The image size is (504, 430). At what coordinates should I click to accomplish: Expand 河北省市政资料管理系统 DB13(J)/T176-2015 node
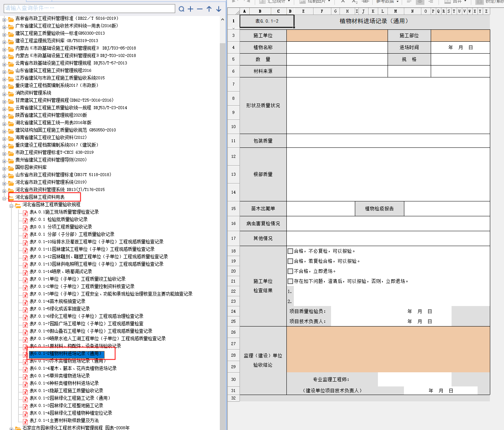(4, 191)
